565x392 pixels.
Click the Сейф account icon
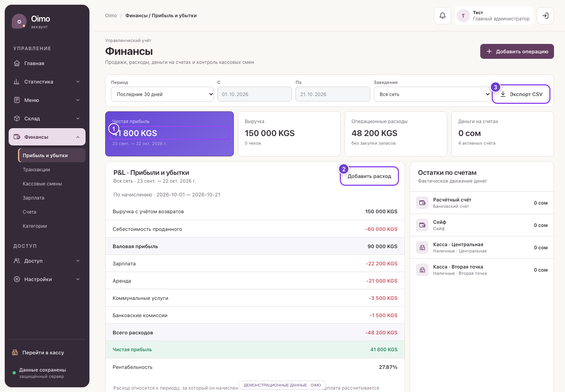(422, 225)
